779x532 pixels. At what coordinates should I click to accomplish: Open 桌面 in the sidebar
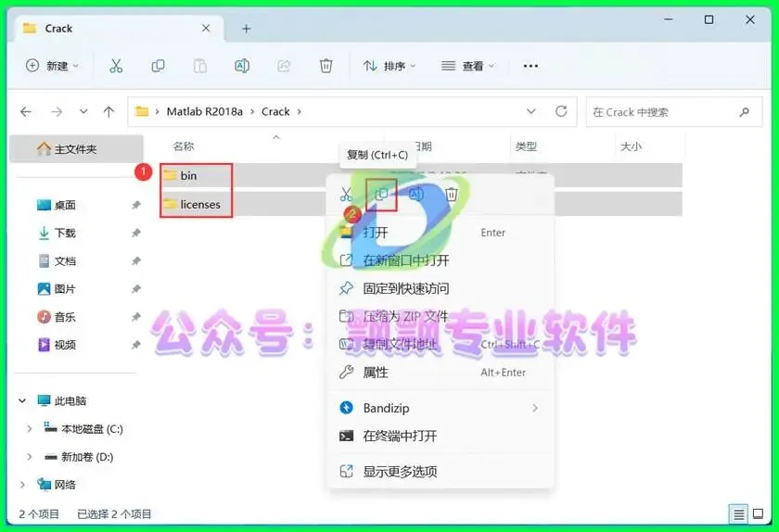tap(65, 205)
